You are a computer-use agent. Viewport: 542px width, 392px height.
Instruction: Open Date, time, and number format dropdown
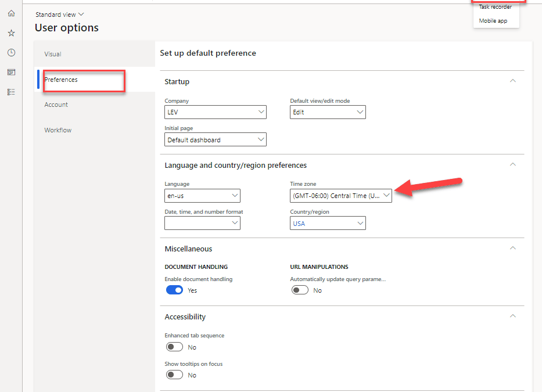[x=202, y=223]
